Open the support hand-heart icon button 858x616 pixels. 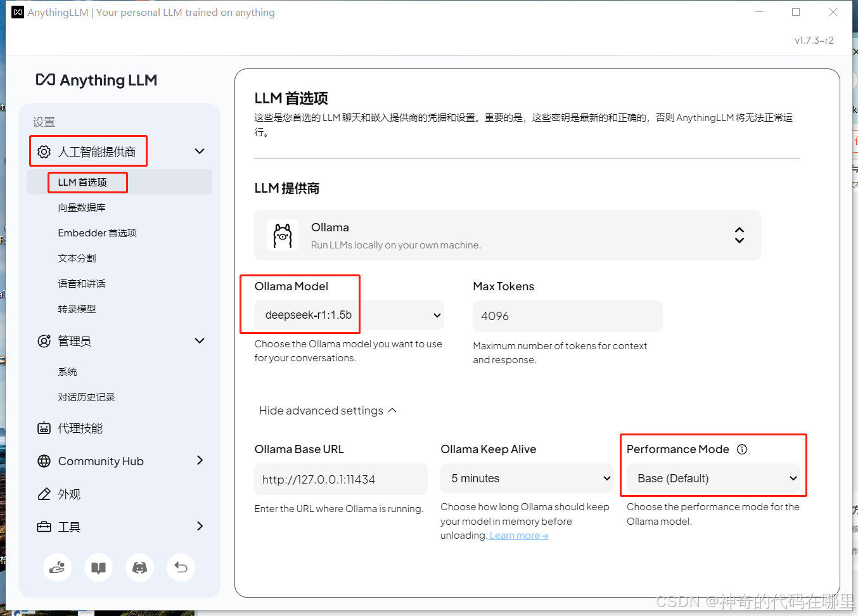pos(57,567)
